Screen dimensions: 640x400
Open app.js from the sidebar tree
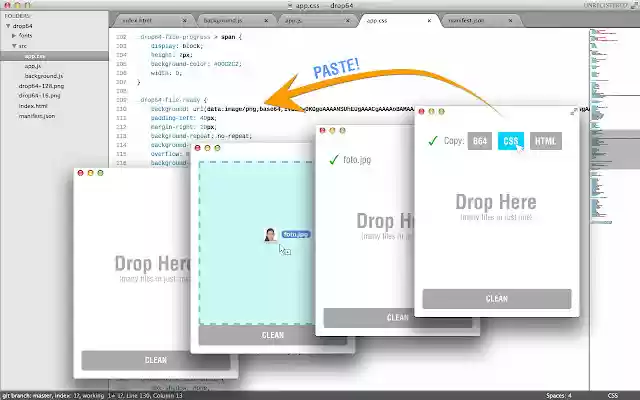coord(33,66)
